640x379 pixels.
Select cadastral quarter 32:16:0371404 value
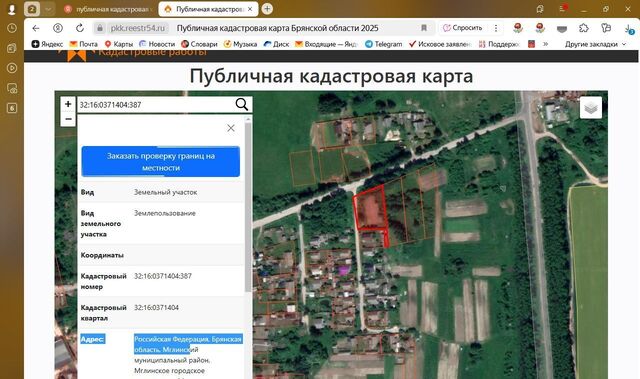coord(156,308)
